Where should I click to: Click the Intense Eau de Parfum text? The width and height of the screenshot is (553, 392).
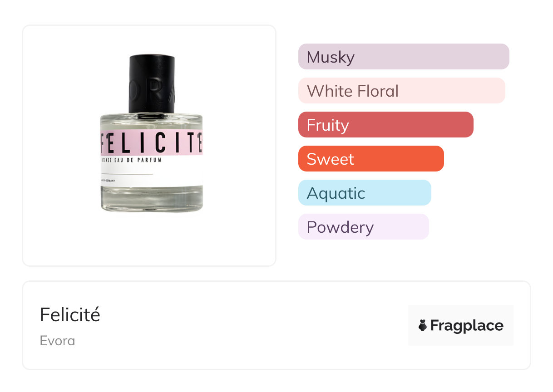coord(131,160)
